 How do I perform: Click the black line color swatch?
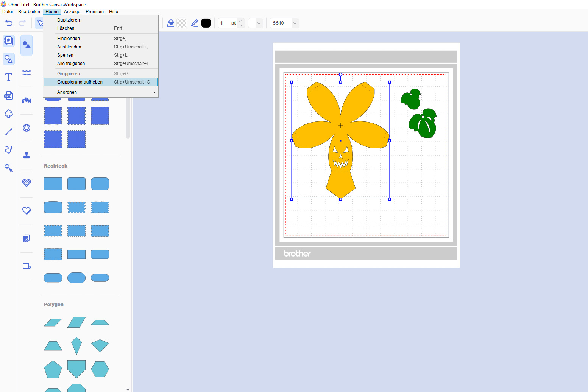tap(206, 23)
